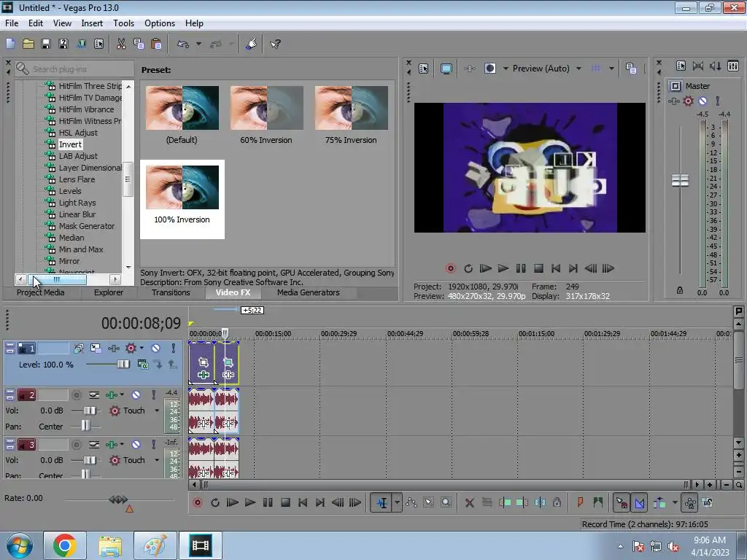Switch to Media Generators tab
This screenshot has width=747, height=560.
click(309, 292)
